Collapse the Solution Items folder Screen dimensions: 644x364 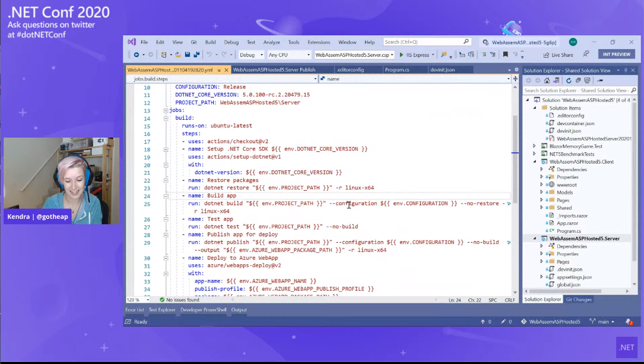click(534, 108)
